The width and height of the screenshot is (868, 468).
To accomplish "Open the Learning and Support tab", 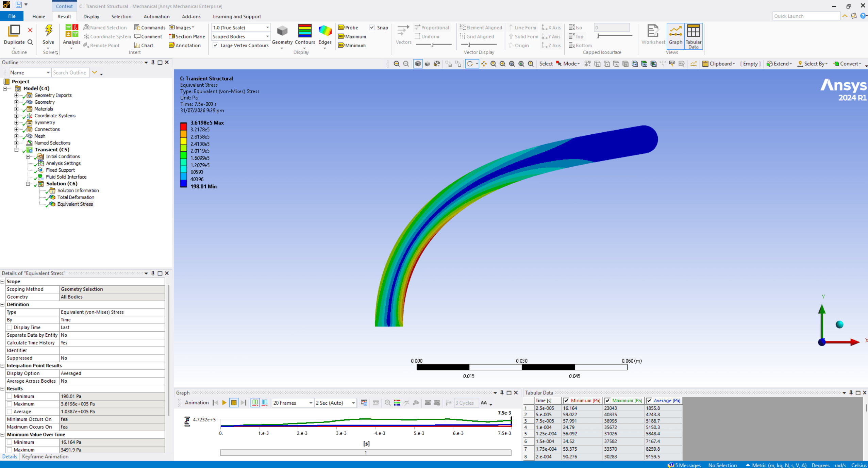I will (237, 16).
